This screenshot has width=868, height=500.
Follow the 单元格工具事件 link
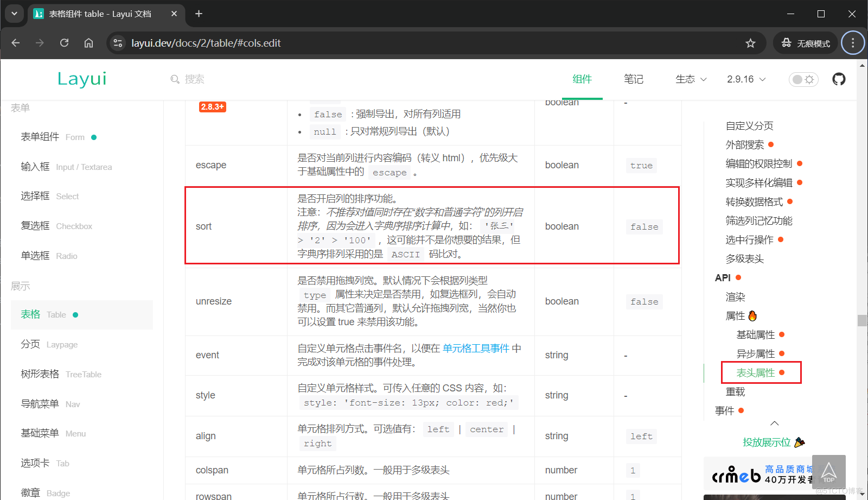476,348
